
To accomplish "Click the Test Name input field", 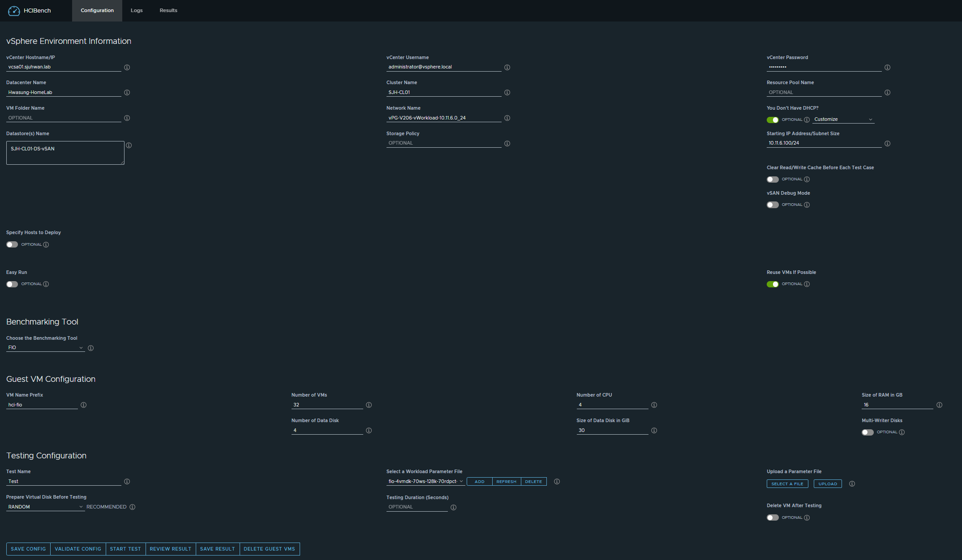I will [64, 482].
